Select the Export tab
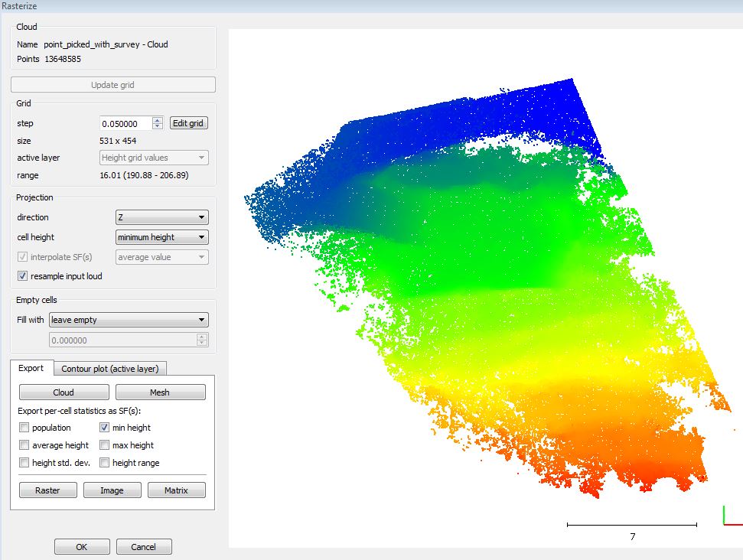The height and width of the screenshot is (560, 743). click(x=31, y=368)
